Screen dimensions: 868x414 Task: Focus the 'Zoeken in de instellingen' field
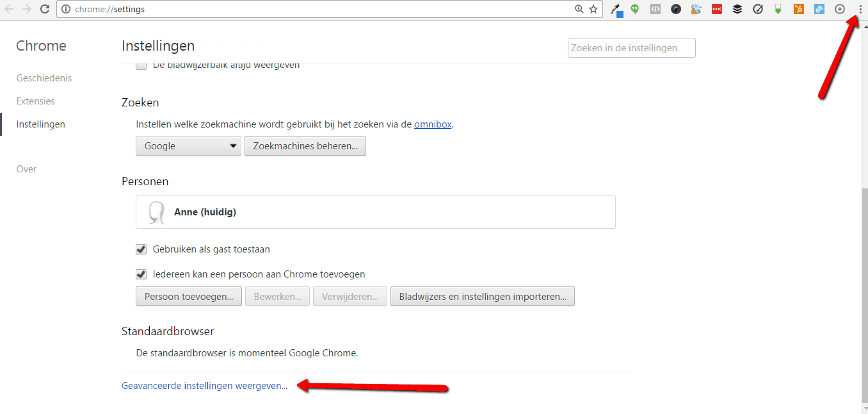pyautogui.click(x=632, y=48)
